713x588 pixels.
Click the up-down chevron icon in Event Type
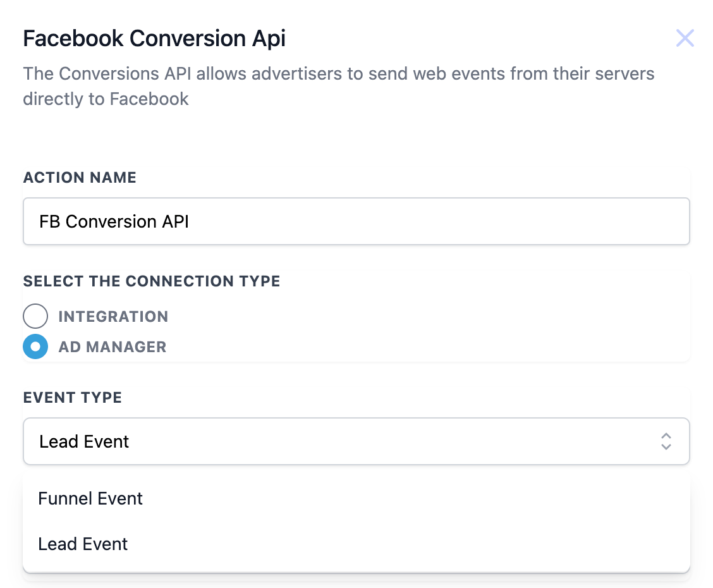666,441
